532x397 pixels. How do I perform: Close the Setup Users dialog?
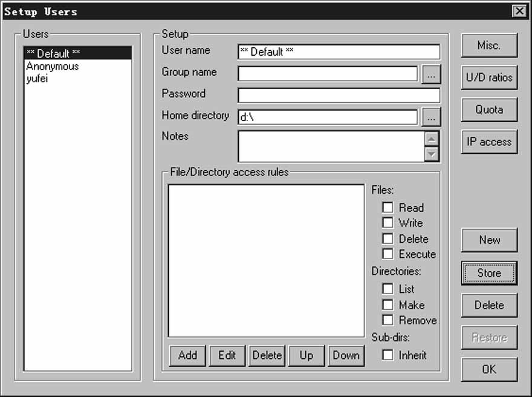pyautogui.click(x=519, y=11)
